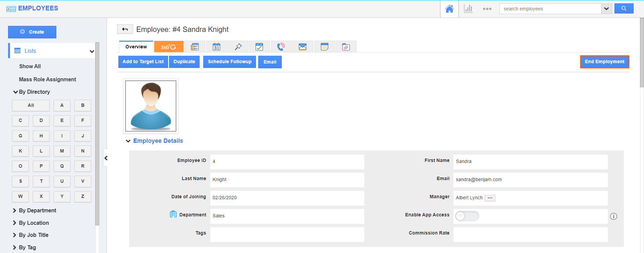Expand the By Department list
The height and width of the screenshot is (253, 644).
pyautogui.click(x=37, y=210)
